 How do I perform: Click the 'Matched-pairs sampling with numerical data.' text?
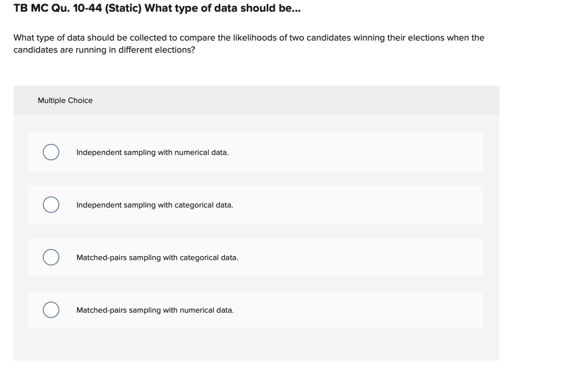[155, 310]
